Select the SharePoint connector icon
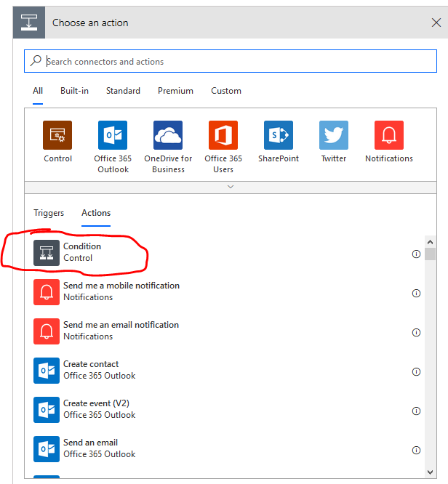The height and width of the screenshot is (484, 448). coord(279,135)
